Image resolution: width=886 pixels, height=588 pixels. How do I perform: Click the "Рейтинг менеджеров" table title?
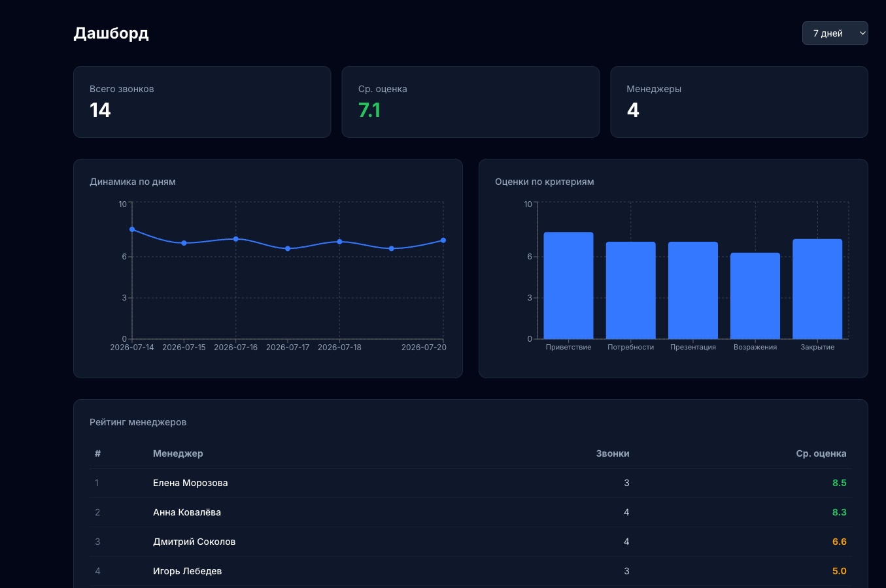point(138,422)
